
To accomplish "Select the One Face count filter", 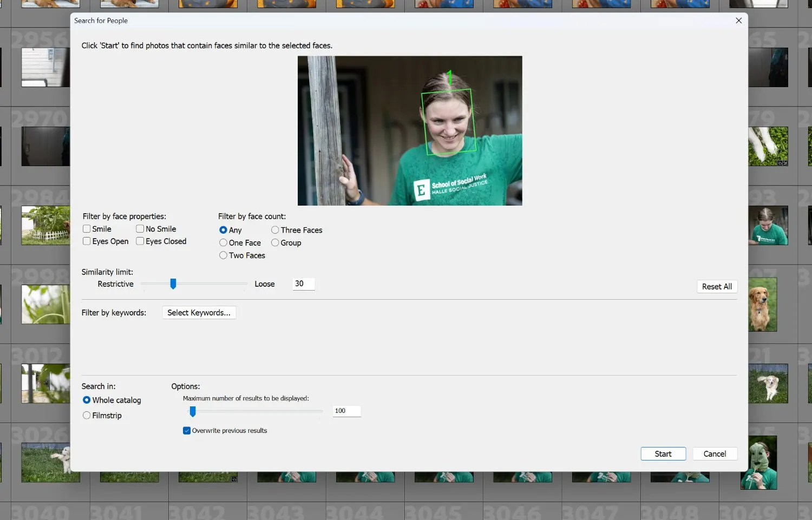I will (223, 242).
